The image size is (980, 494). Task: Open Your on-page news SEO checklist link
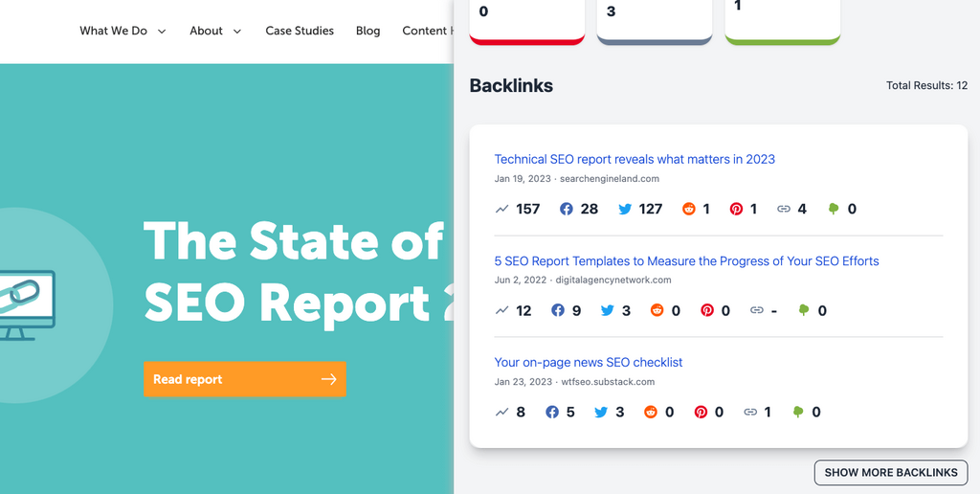click(588, 362)
